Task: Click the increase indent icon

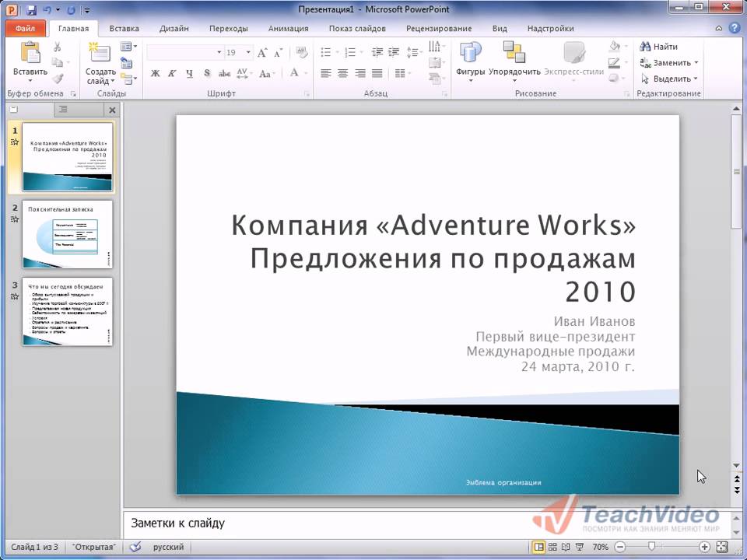Action: pos(394,52)
